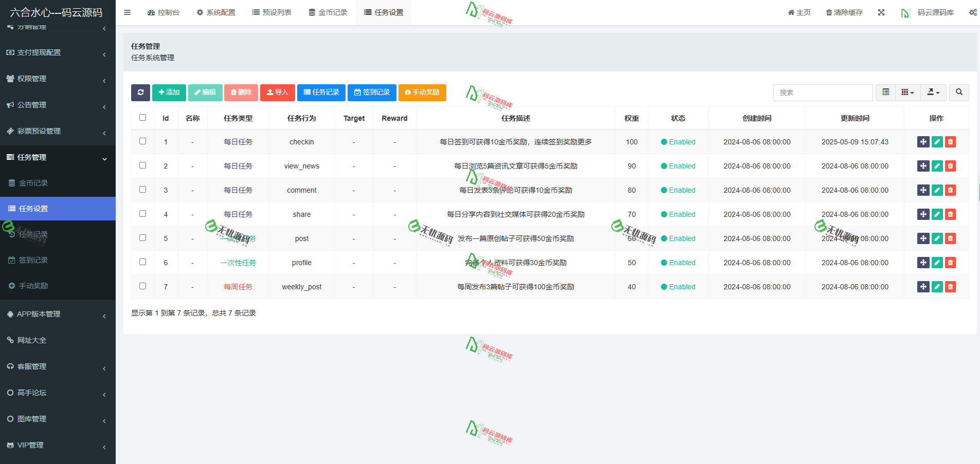
Task: Check the checkbox for the view_news task
Action: 142,165
